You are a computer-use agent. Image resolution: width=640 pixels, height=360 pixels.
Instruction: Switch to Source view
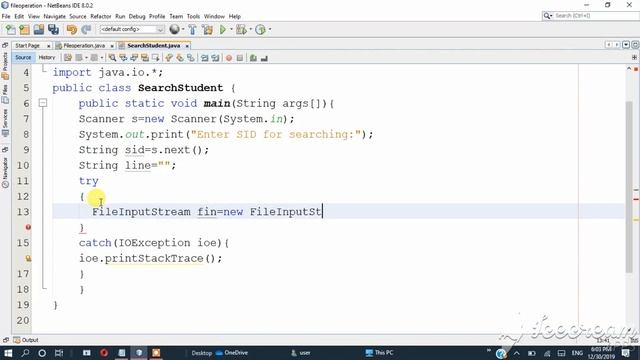23,58
